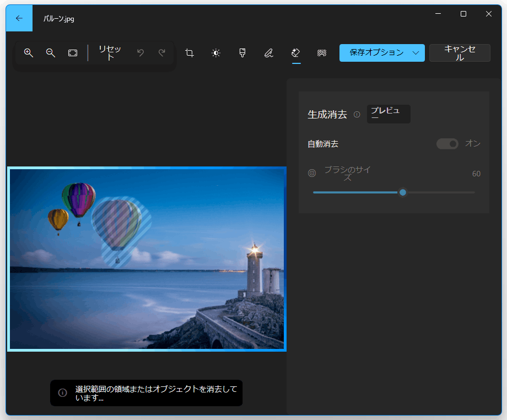Click the プレビュー badge

click(x=389, y=114)
